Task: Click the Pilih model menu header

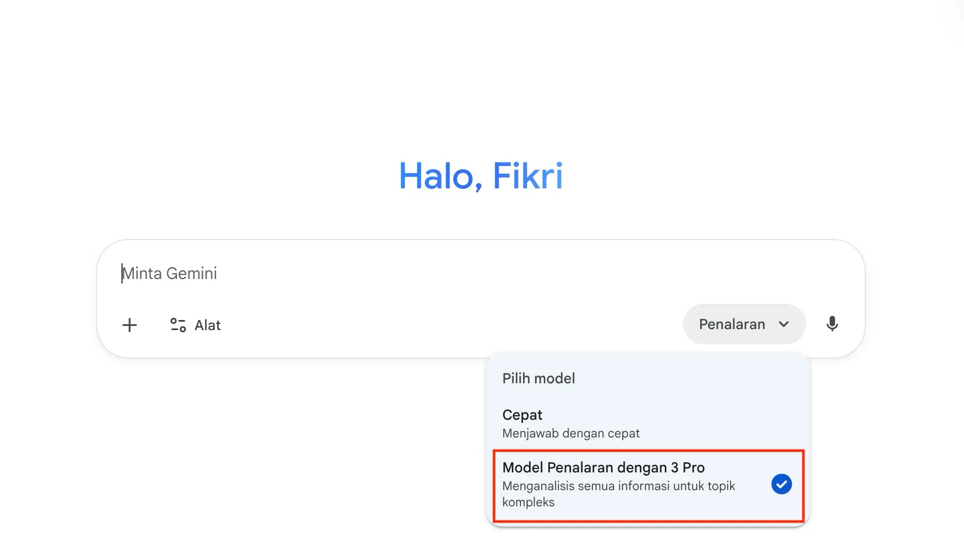Action: coord(538,378)
